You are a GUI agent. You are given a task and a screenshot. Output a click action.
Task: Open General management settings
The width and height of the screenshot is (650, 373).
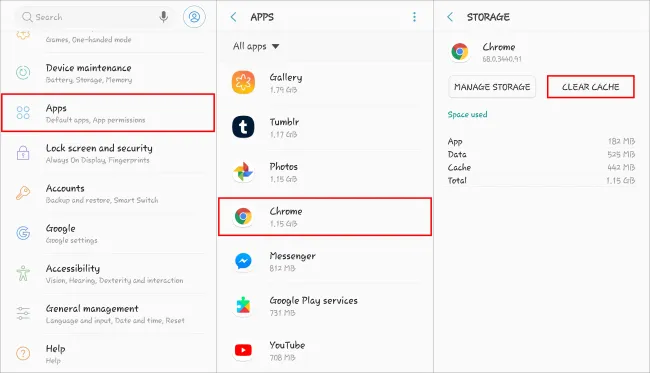pos(108,314)
